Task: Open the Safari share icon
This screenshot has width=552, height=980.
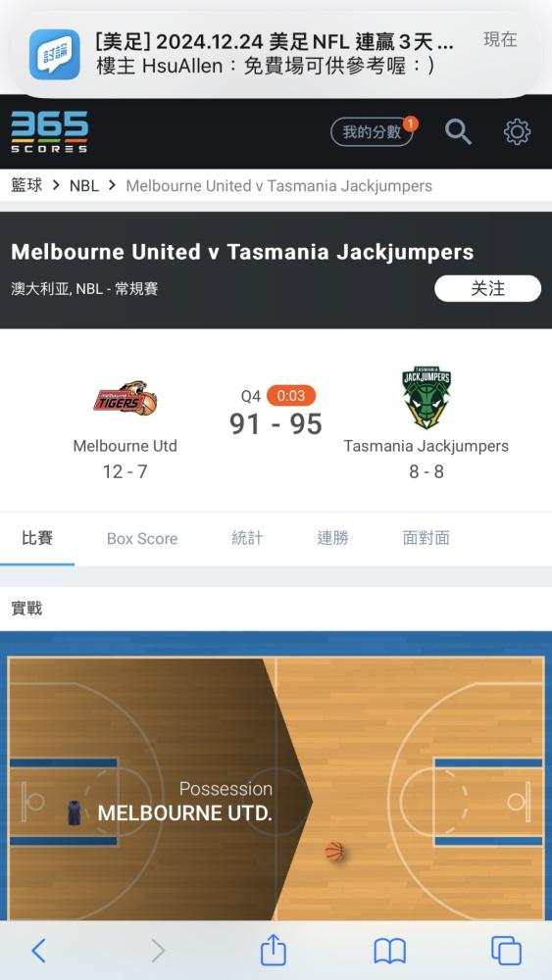Action: [274, 950]
